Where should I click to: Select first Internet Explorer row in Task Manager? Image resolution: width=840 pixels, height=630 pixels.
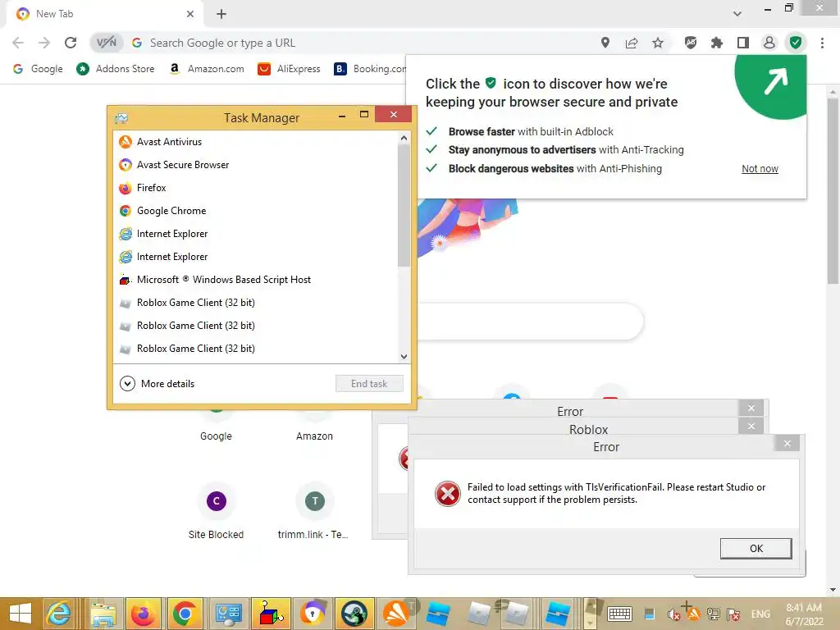click(x=256, y=234)
